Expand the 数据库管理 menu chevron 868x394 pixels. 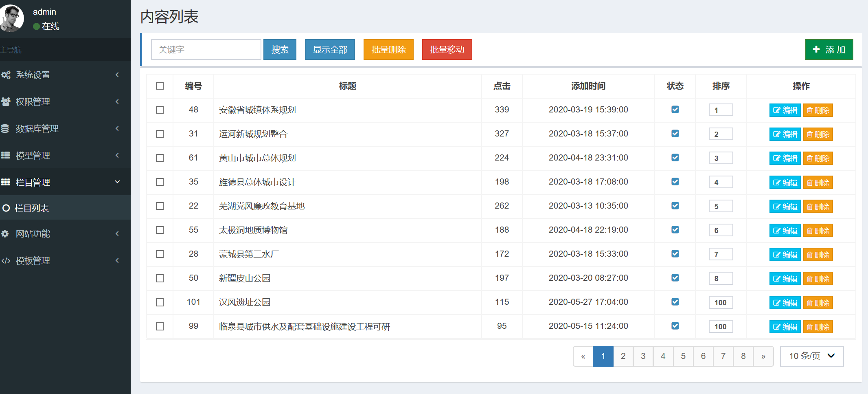click(117, 128)
